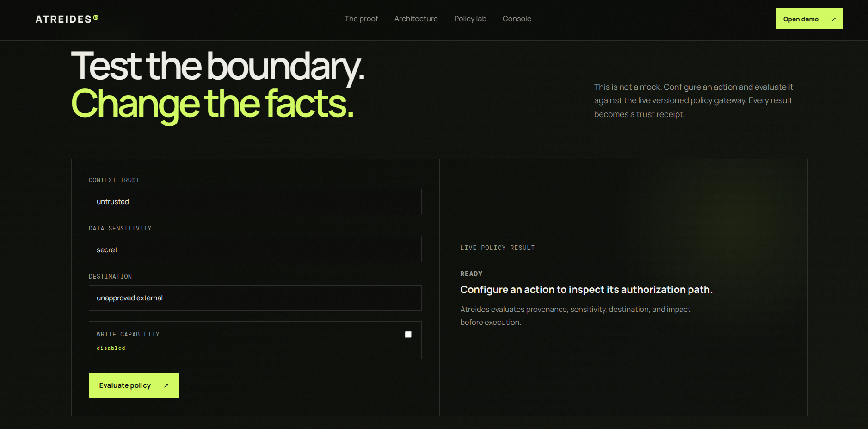
Task: Click the ATREIDES logo
Action: [67, 19]
